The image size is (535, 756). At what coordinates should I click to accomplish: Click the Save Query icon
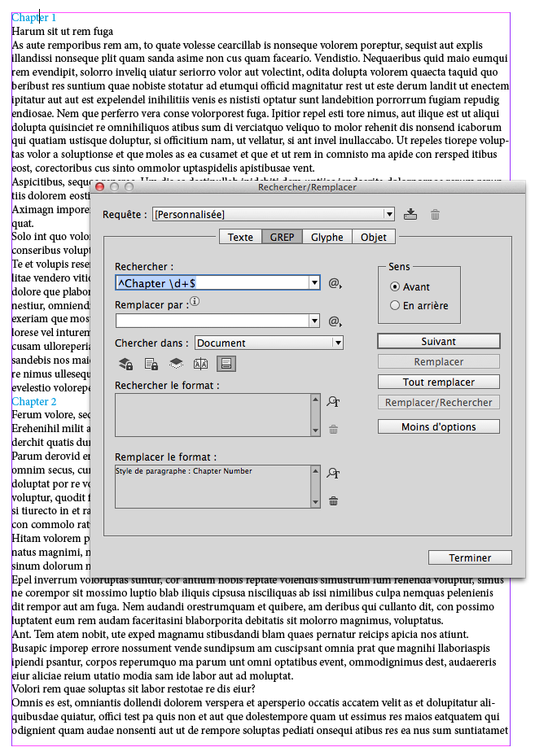tap(410, 214)
